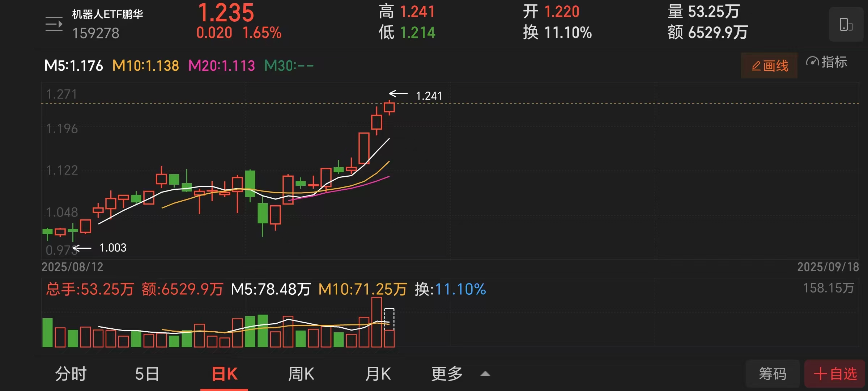Select the 月K monthly candlestick tab
The image size is (868, 391).
point(378,374)
